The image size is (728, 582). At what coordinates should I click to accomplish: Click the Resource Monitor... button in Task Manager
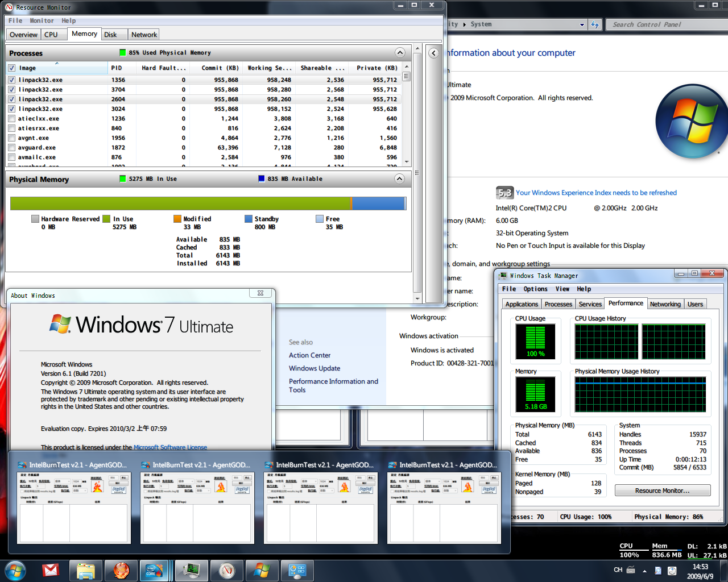tap(663, 490)
